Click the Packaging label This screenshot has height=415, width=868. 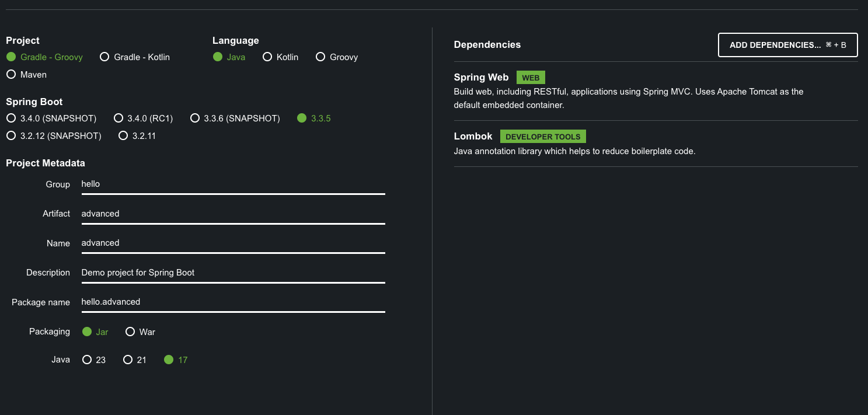pyautogui.click(x=50, y=332)
